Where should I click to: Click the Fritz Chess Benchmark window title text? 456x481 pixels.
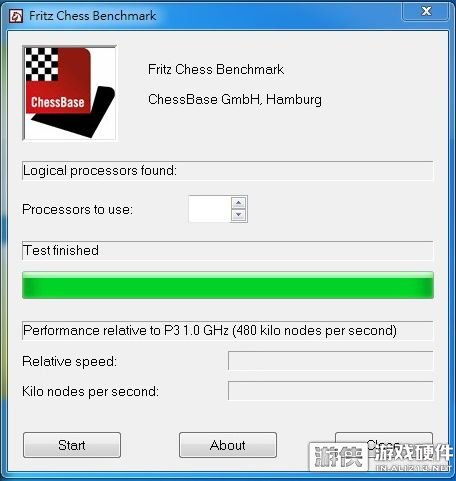coord(93,16)
